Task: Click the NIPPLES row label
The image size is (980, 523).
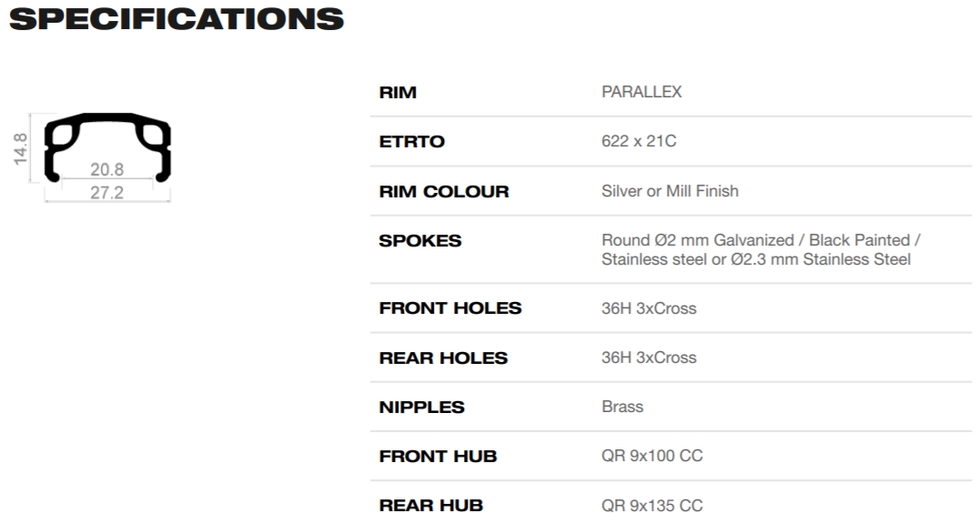Action: coord(422,407)
